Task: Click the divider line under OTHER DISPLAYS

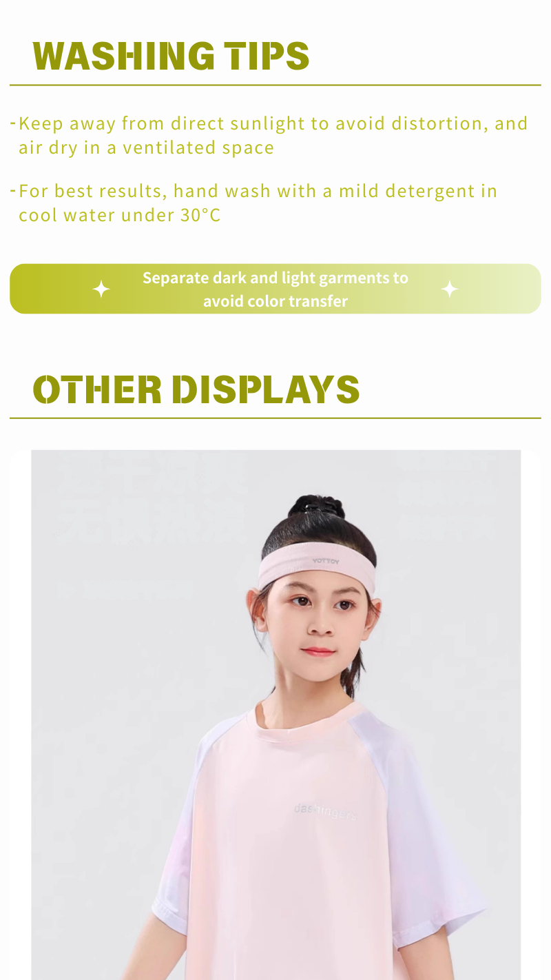Action: click(x=275, y=418)
